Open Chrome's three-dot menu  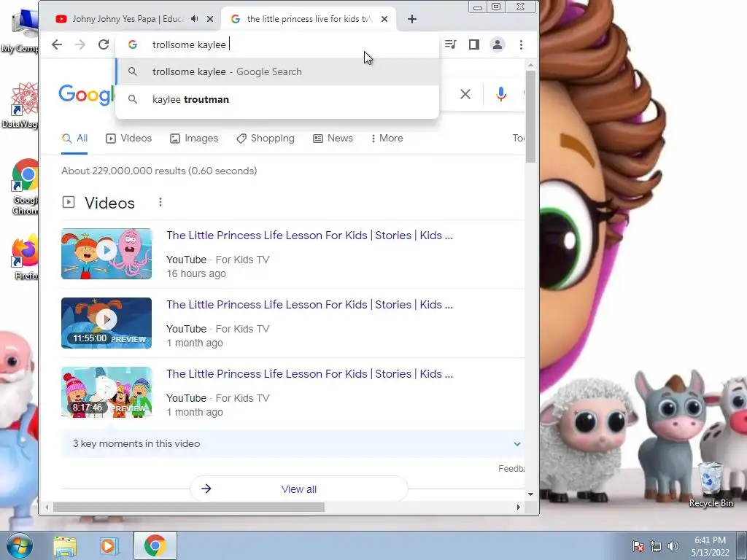coord(521,44)
